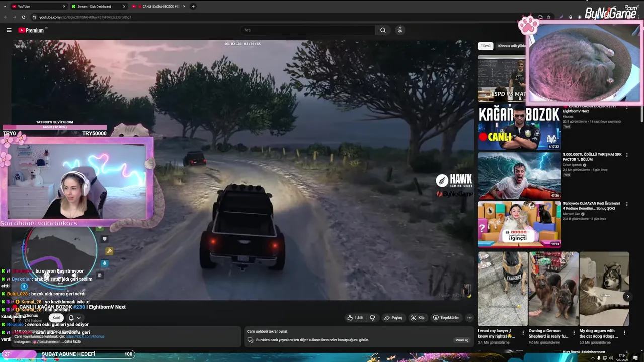The width and height of the screenshot is (644, 362).
Task: Open chat replay with Paneli aç
Action: (x=462, y=340)
